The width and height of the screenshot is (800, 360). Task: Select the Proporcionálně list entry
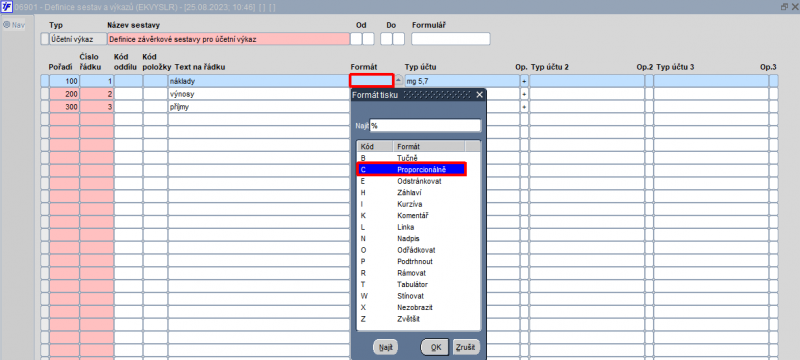412,169
